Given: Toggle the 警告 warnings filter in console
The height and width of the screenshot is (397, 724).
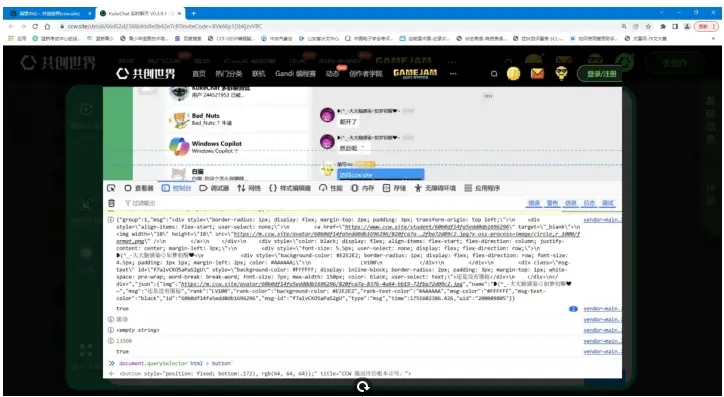Looking at the screenshot, I should pos(552,203).
